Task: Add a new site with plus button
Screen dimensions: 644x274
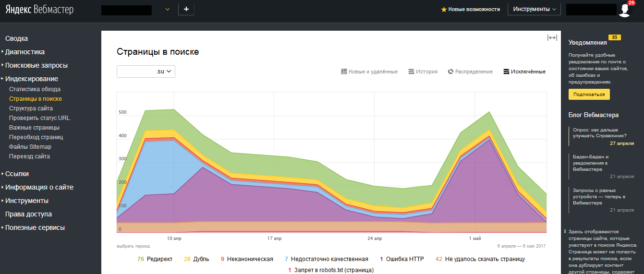Action: (186, 9)
